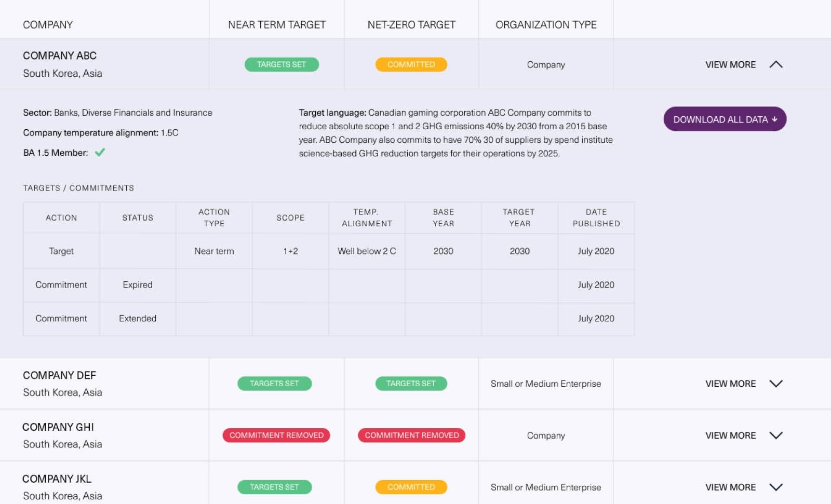This screenshot has height=504, width=831.
Task: Click Company ABC's orange Committed badge
Action: click(411, 64)
